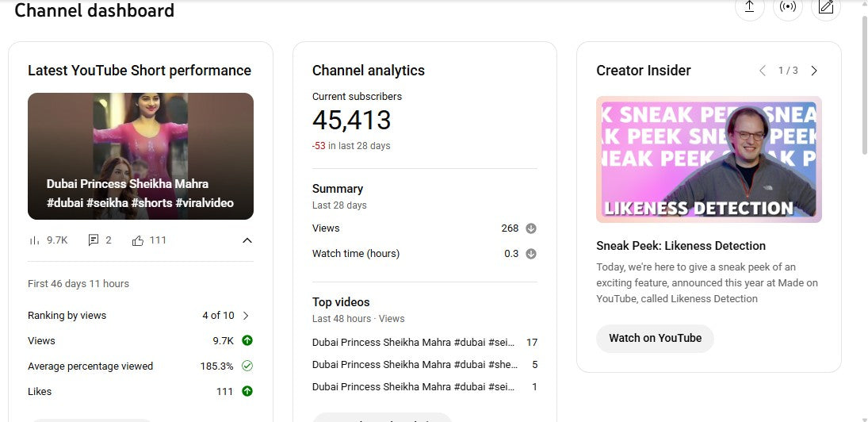Click the checkmark beside Average percentage viewed
The width and height of the screenshot is (868, 422).
click(247, 366)
